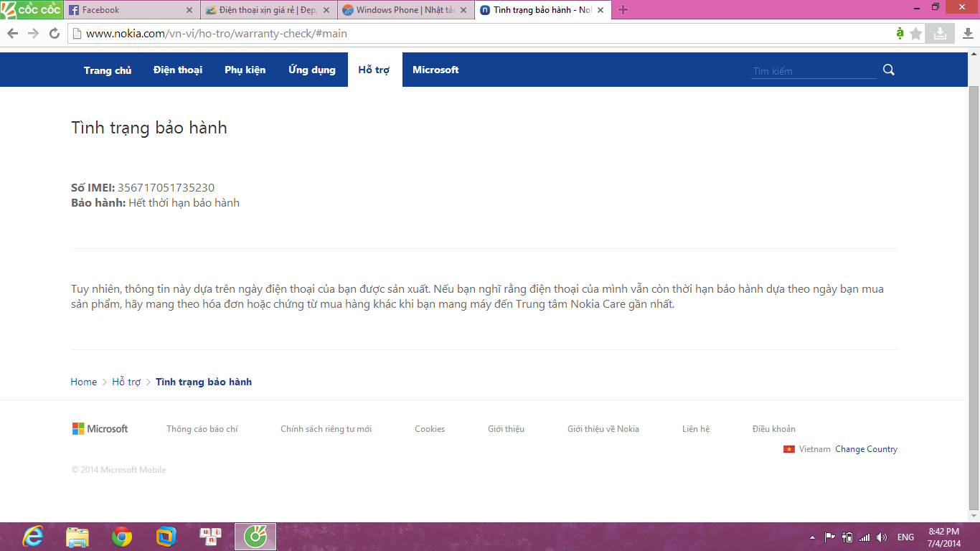The image size is (980, 551).
Task: Click the 'Tìm kiếm' search field
Action: pyautogui.click(x=814, y=71)
